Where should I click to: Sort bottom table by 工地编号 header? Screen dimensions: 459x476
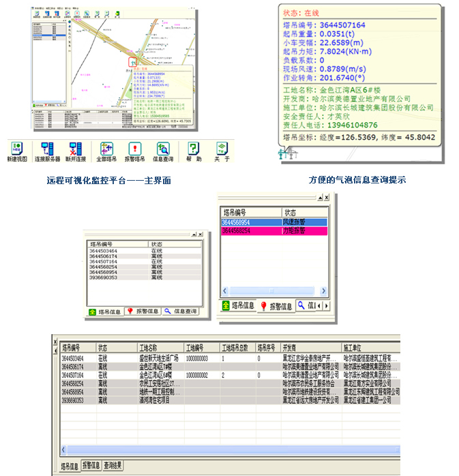202,348
